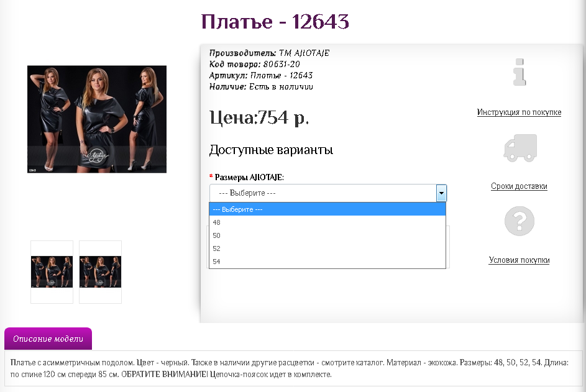
Task: Click the product description paragraph text
Action: click(289, 368)
